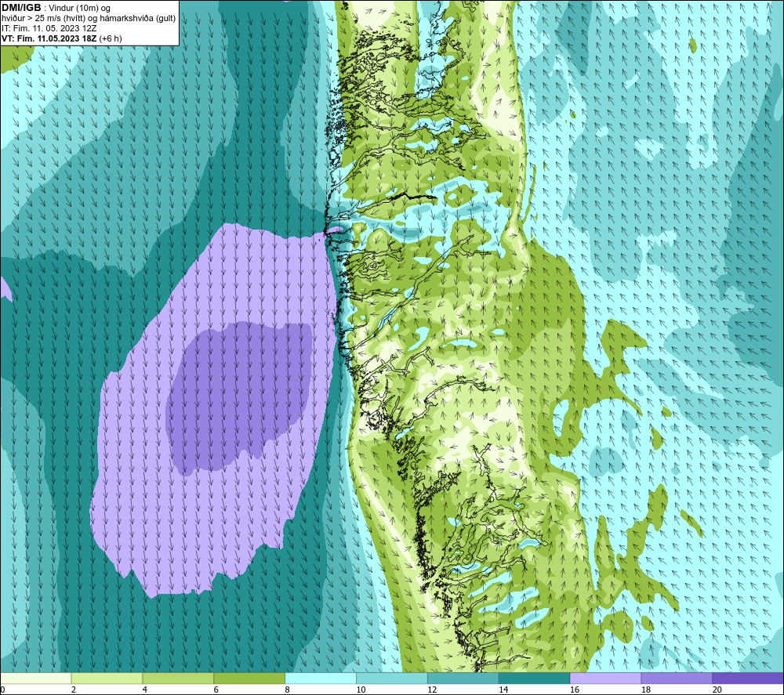Click the light green 2–4 m/s legend swatch
Image resolution: width=784 pixels, height=695 pixels.
[107, 679]
